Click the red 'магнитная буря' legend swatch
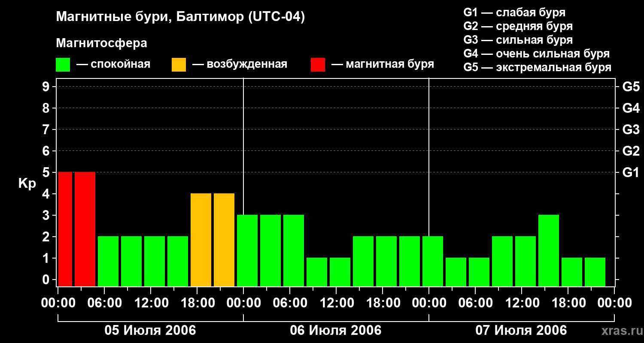This screenshot has width=644, height=343. pyautogui.click(x=318, y=65)
